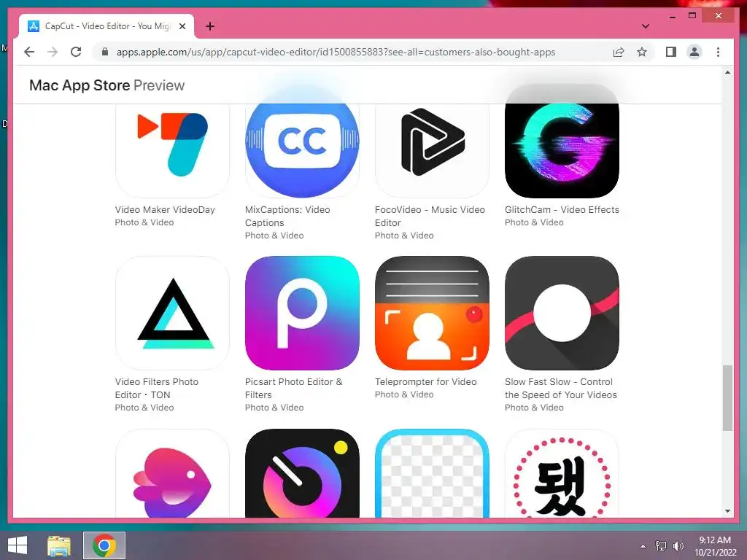The width and height of the screenshot is (747, 560).
Task: Share this page via share icon
Action: coord(619,52)
